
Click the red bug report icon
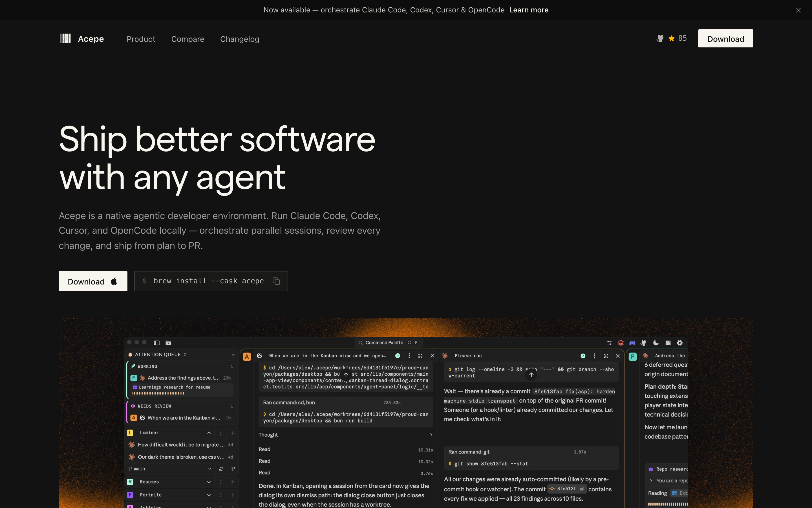[621, 343]
